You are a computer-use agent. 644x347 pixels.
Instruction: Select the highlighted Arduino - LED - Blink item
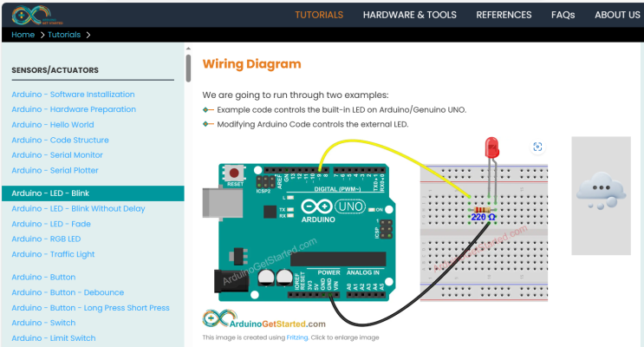pyautogui.click(x=93, y=193)
